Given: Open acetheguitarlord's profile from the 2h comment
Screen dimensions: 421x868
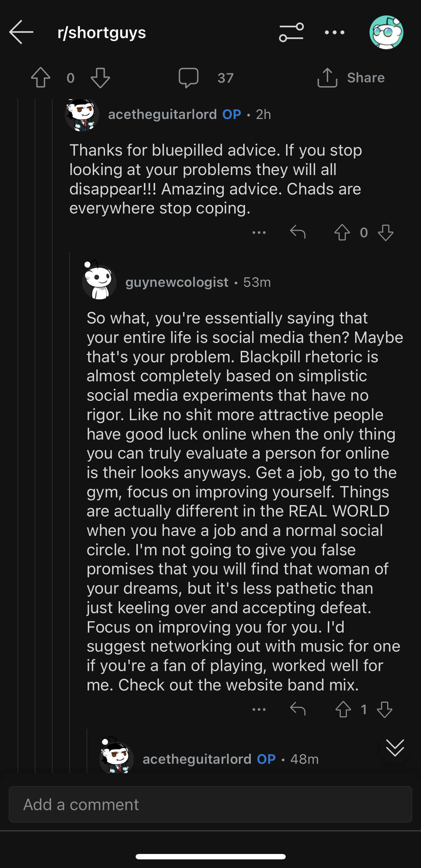Looking at the screenshot, I should 162,114.
